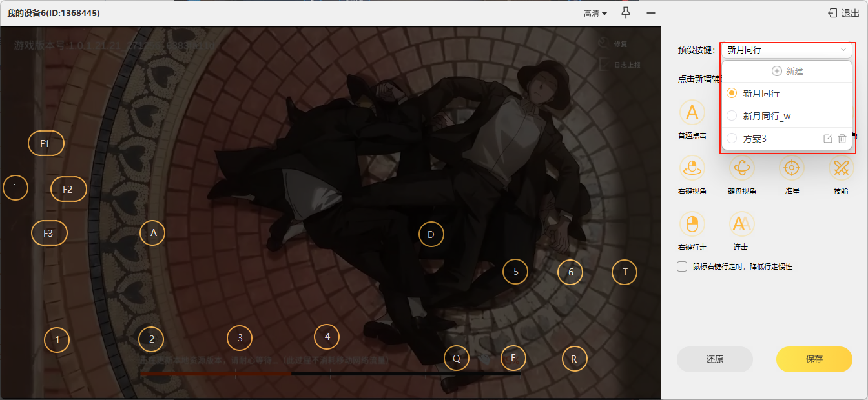This screenshot has width=868, height=400.
Task: Collapse the 预设按键 preset combo box
Action: pyautogui.click(x=787, y=50)
